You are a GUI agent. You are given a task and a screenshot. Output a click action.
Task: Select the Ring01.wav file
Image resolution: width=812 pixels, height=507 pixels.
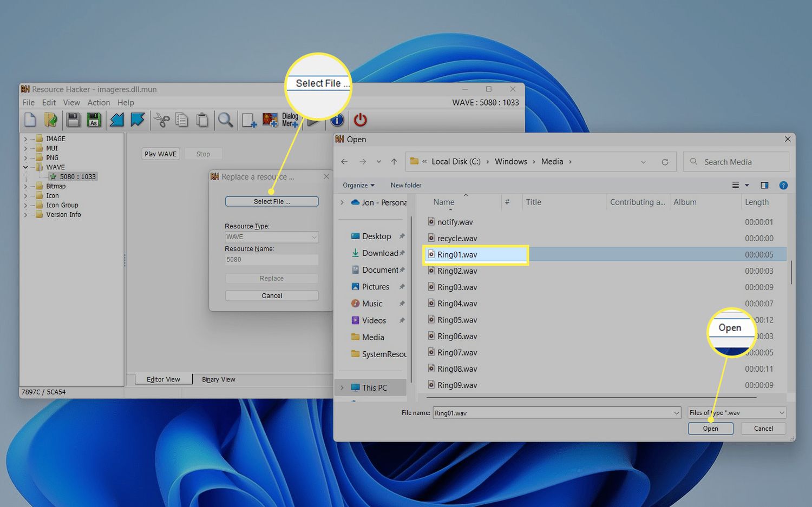pos(457,255)
